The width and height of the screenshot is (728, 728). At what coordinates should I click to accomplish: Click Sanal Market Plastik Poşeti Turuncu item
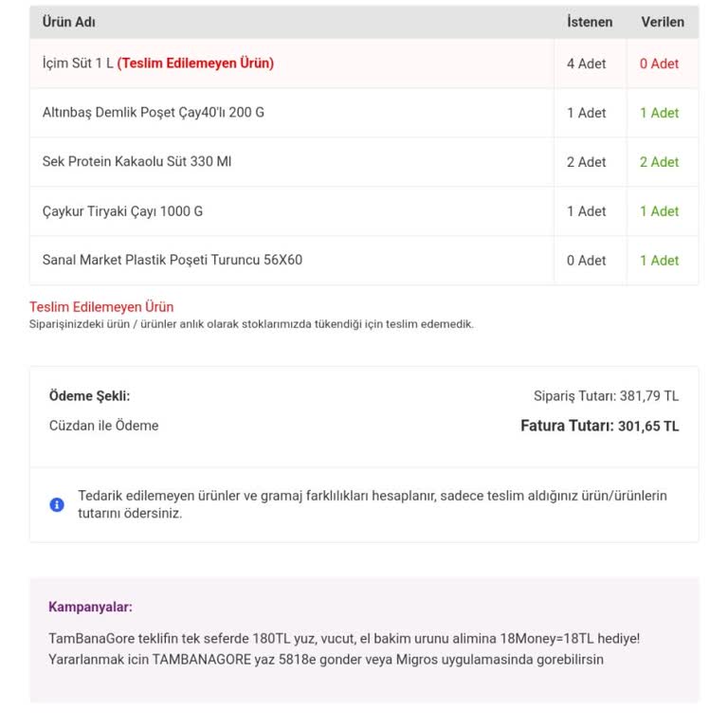coord(173,260)
